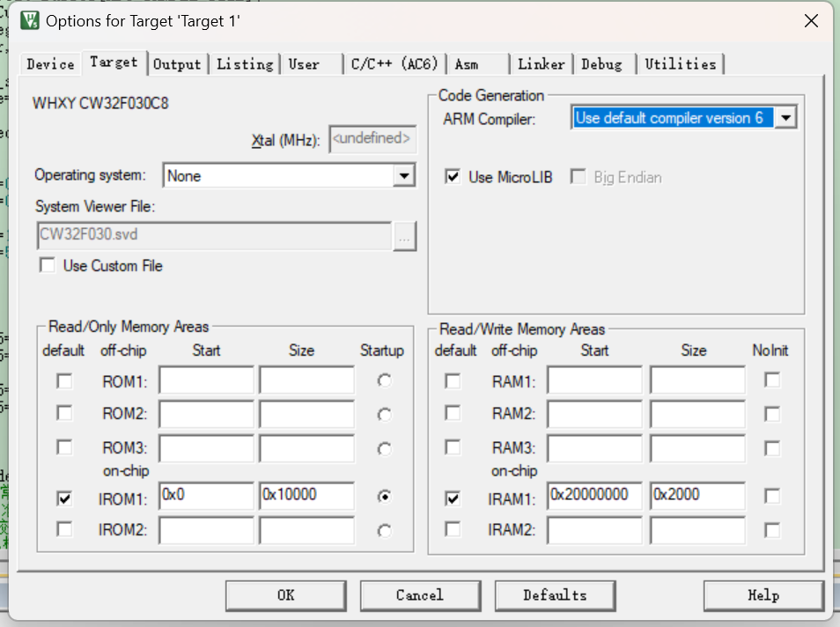Go to the Utilities tab
840x627 pixels.
pyautogui.click(x=681, y=64)
